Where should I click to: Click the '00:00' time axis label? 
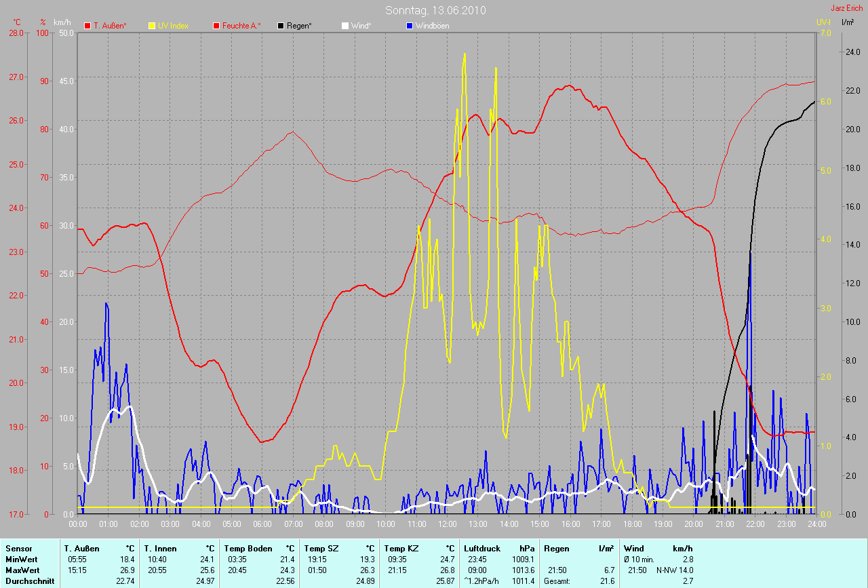tap(78, 524)
